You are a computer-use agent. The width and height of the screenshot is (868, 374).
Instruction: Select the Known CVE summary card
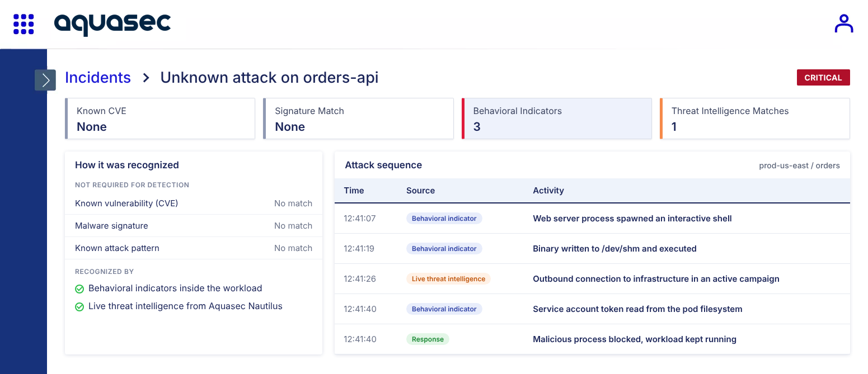coord(160,119)
